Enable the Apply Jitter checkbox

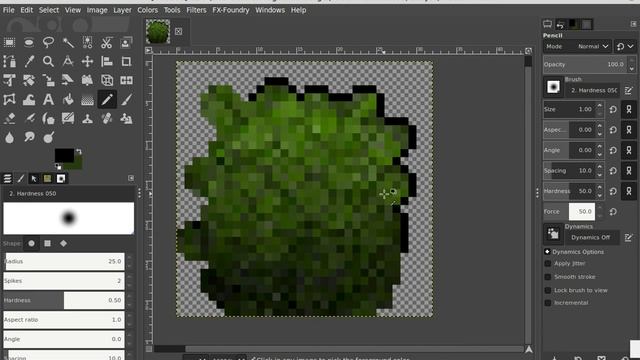pos(548,264)
